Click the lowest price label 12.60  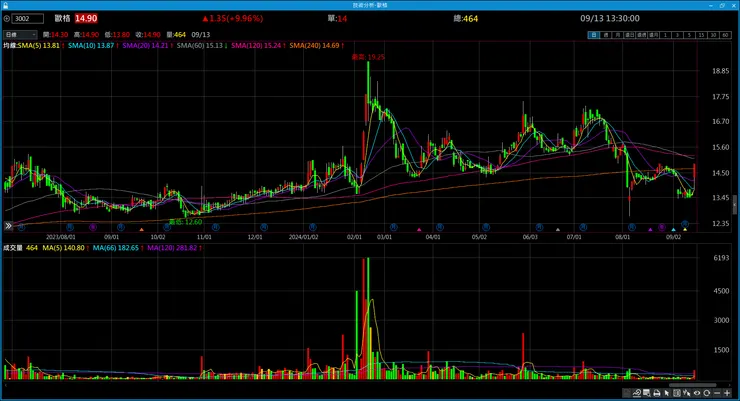tap(185, 222)
